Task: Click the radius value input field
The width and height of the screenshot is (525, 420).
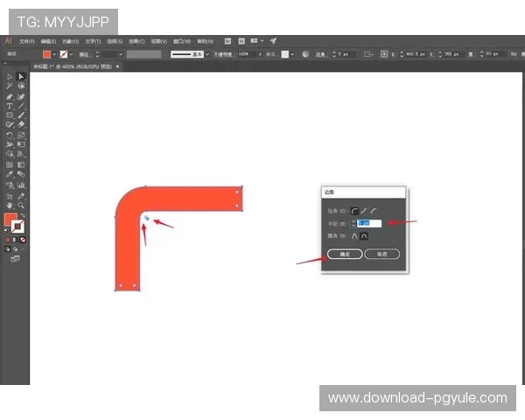Action: click(368, 223)
